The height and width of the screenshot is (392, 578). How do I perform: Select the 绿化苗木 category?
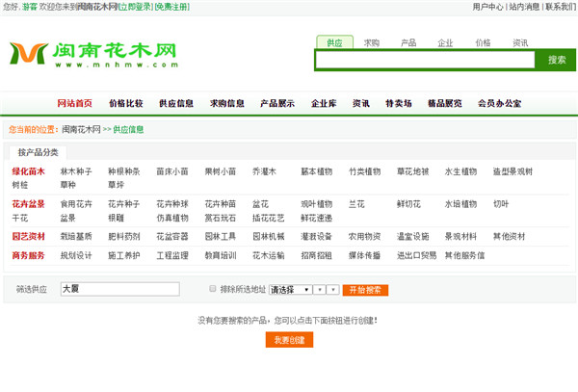point(28,171)
